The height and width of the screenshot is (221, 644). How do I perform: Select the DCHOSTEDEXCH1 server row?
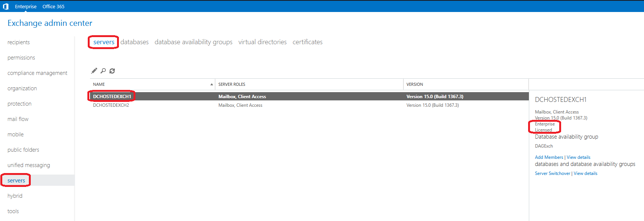[112, 97]
